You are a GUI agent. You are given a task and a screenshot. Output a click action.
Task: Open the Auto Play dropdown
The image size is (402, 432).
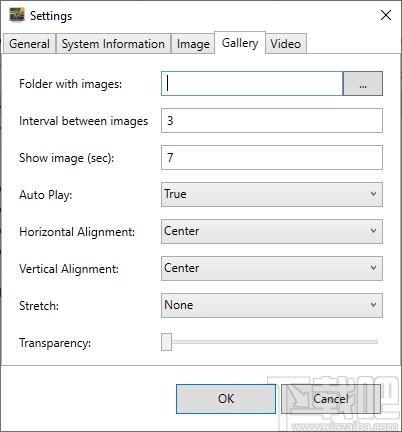click(272, 194)
